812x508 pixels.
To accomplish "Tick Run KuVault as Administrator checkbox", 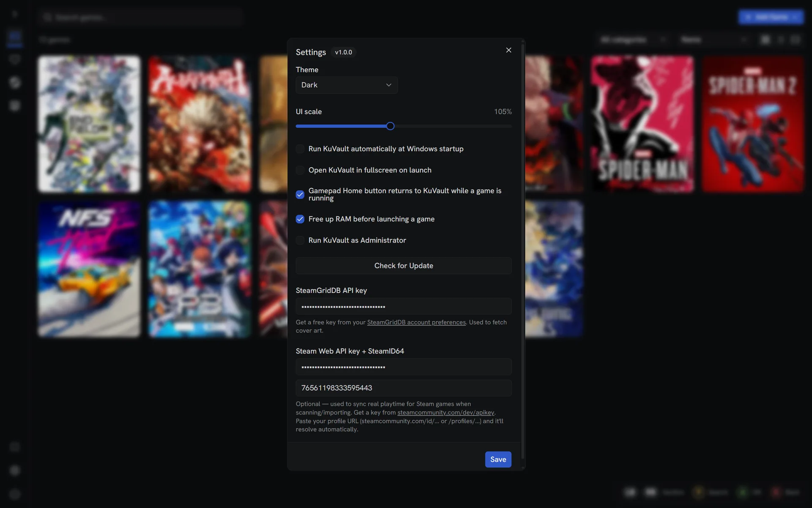I will pyautogui.click(x=300, y=240).
